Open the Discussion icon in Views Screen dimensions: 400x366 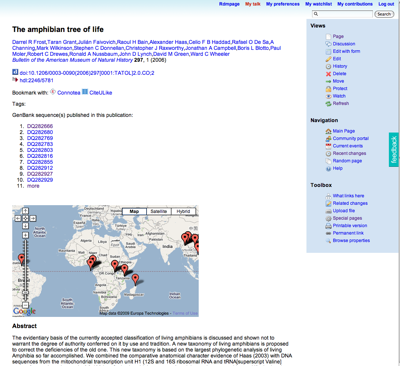(x=328, y=44)
